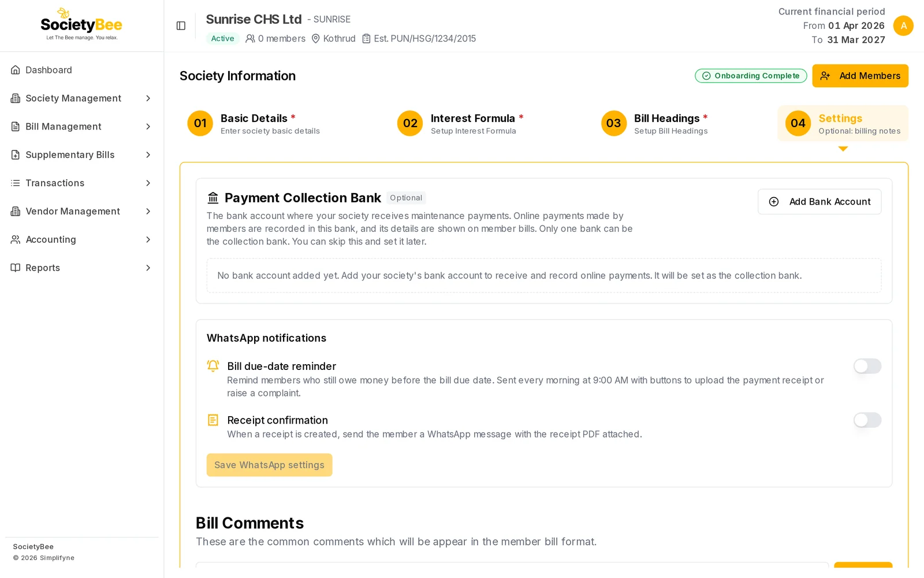The width and height of the screenshot is (924, 578).
Task: Click the Vendor Management building icon
Action: click(16, 212)
